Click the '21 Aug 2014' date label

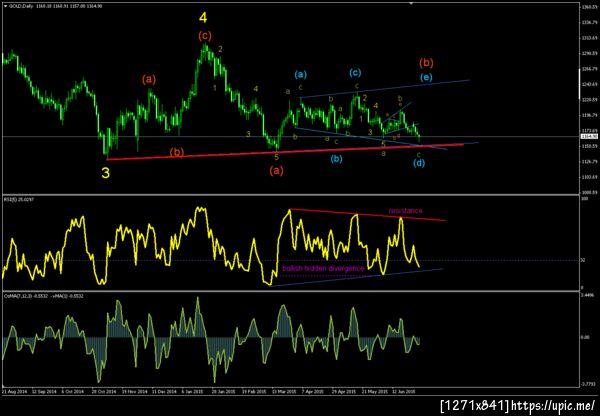(x=14, y=392)
